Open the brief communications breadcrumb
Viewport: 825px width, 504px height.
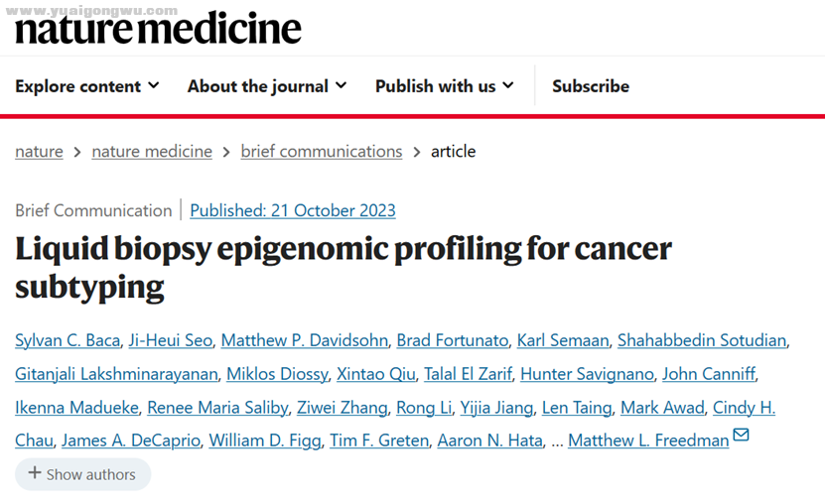[x=322, y=152]
